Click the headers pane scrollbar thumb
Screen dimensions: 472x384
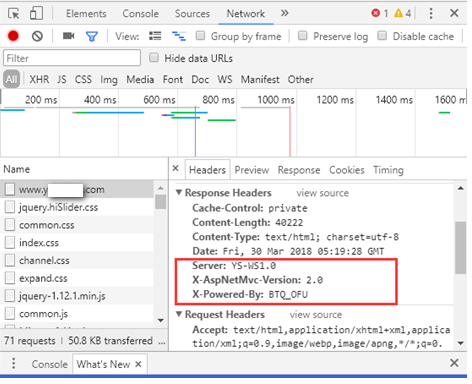(461, 247)
